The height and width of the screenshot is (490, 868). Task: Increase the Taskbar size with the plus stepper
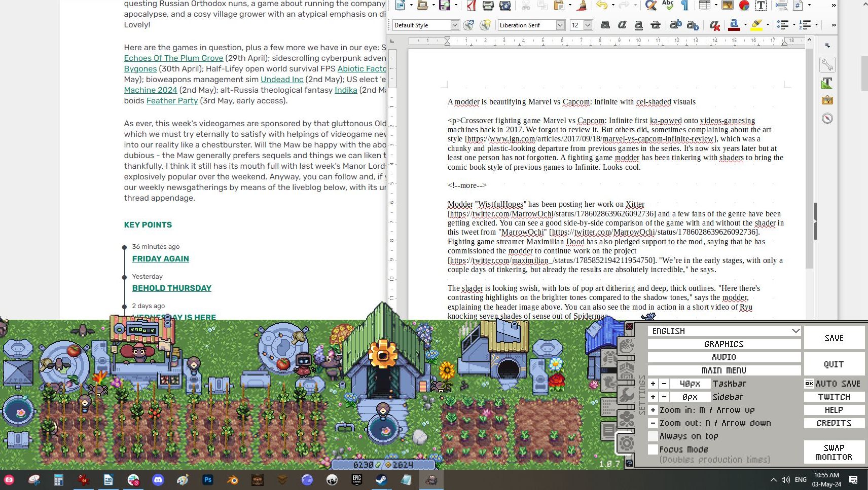pyautogui.click(x=653, y=384)
